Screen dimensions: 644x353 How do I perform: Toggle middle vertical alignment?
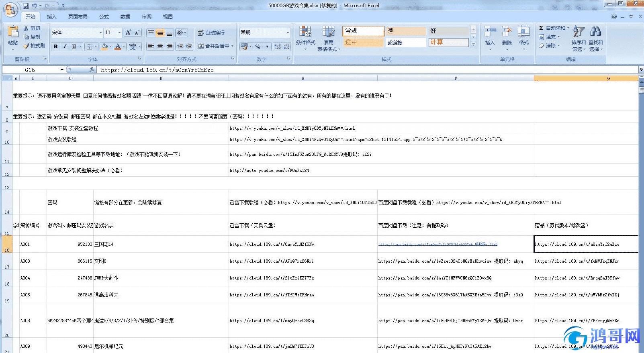(x=160, y=33)
